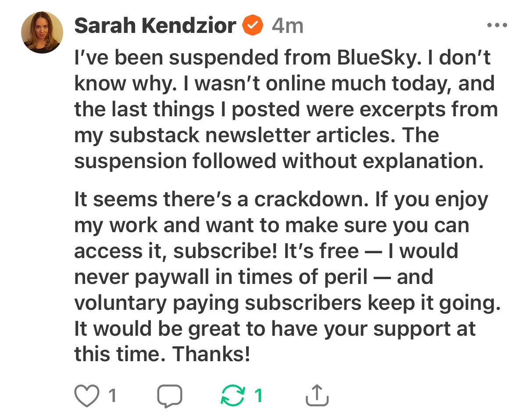Share the post via the upload arrow icon
Viewport: 529px width, 420px height.
pos(316,396)
